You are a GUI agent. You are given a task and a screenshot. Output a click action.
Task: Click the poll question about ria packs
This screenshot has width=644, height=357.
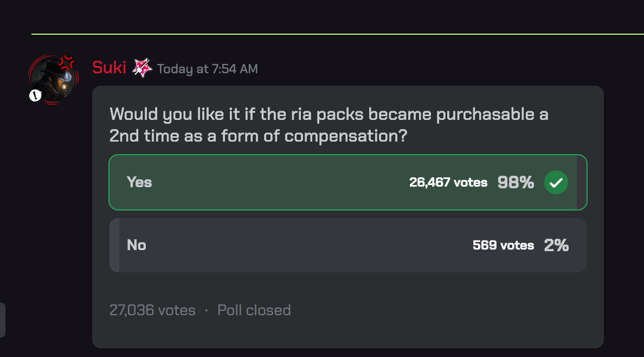click(x=329, y=125)
